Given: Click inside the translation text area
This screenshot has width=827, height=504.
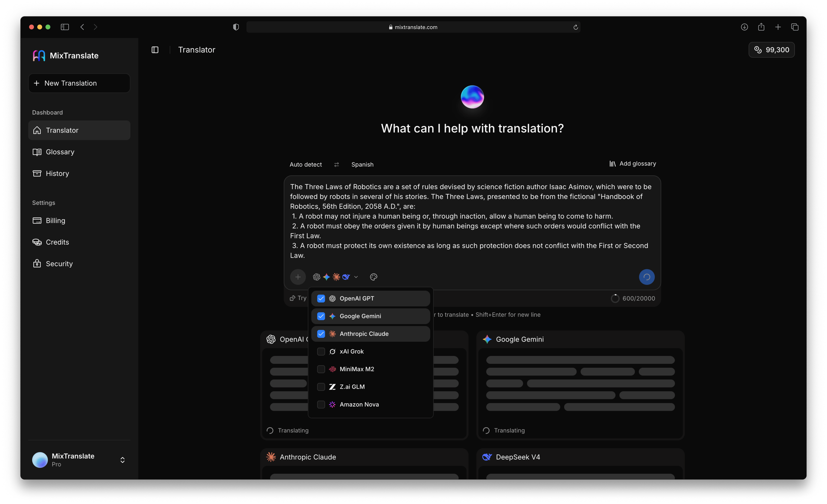Looking at the screenshot, I should 472,221.
